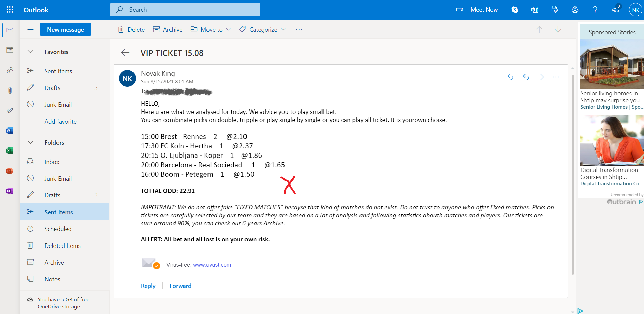This screenshot has height=314, width=644.
Task: Open the app launcher grid
Action: tap(10, 10)
